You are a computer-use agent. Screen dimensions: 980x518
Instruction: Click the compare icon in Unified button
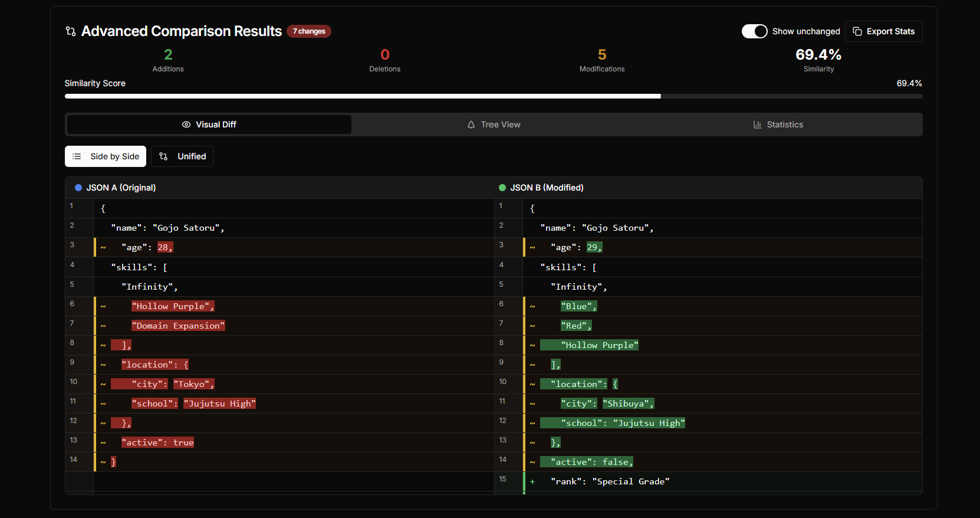point(163,156)
